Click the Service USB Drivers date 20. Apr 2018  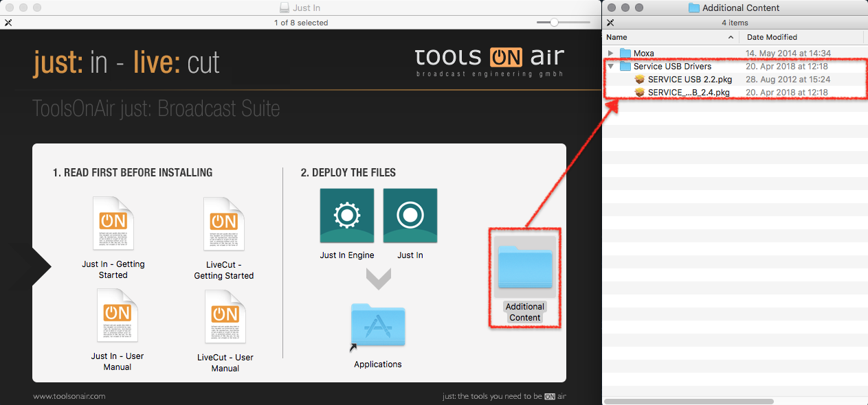(x=787, y=67)
